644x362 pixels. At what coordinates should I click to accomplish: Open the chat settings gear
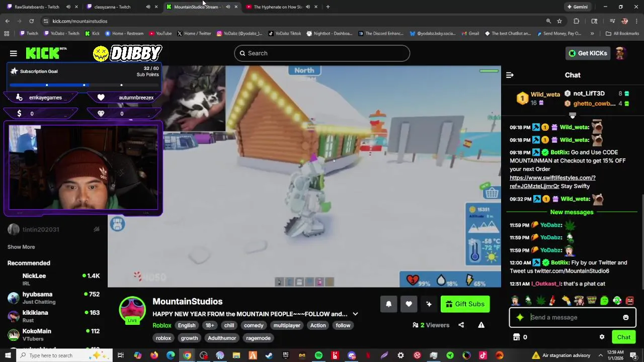602,337
